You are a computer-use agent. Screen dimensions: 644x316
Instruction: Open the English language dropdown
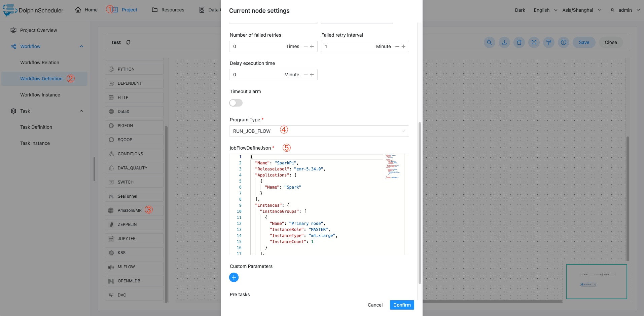click(x=545, y=10)
